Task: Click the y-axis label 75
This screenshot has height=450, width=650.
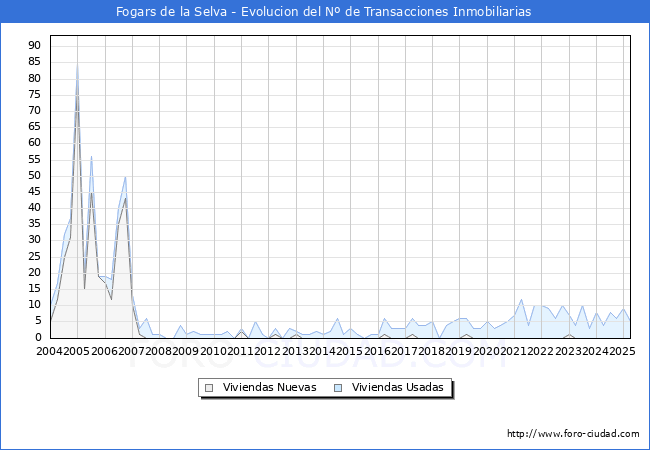Action: 34,94
